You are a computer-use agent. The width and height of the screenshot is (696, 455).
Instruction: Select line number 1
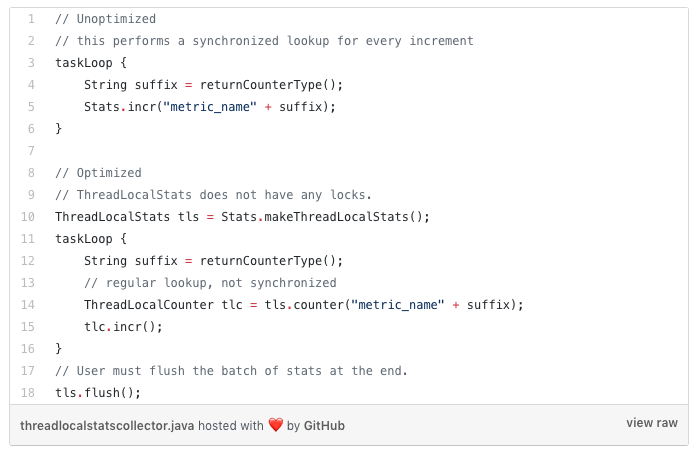coord(31,19)
